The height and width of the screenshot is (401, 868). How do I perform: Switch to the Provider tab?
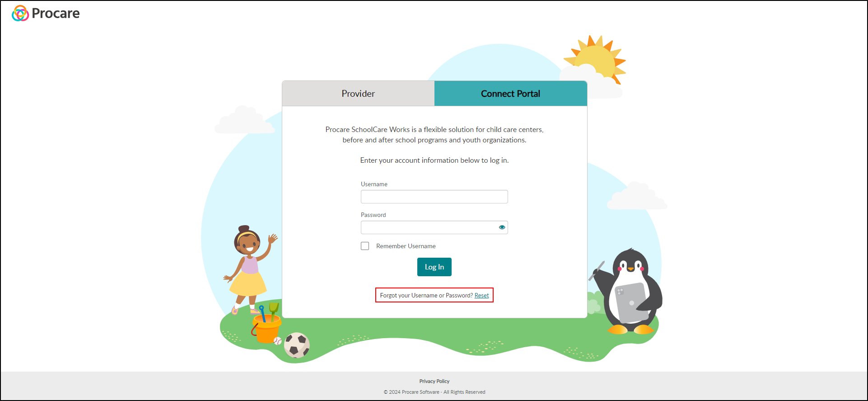[358, 94]
